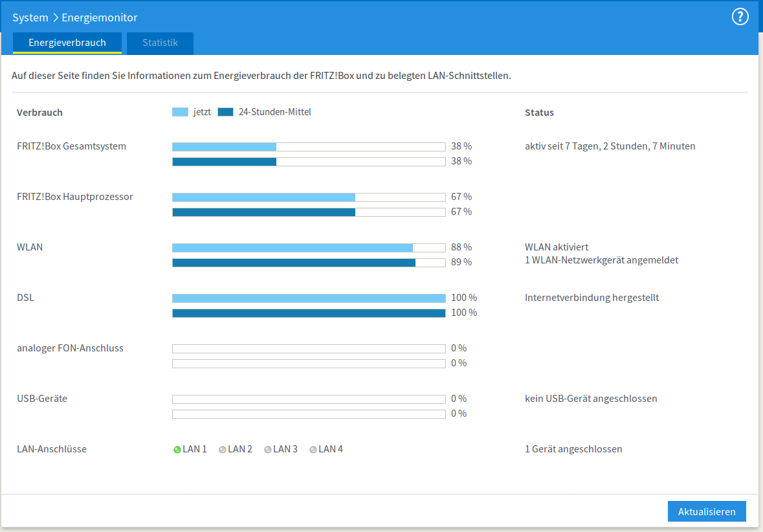This screenshot has width=763, height=532.
Task: Click the dark blue 24-Stunden-Mittel legend swatch
Action: 225,112
